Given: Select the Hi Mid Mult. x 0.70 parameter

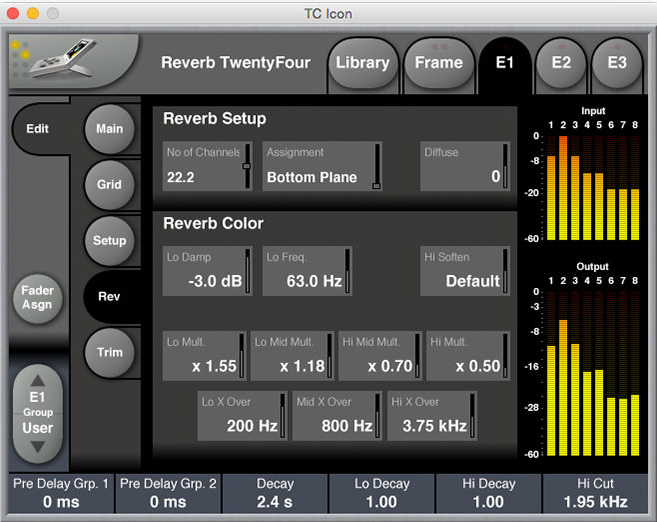Looking at the screenshot, I should [380, 356].
